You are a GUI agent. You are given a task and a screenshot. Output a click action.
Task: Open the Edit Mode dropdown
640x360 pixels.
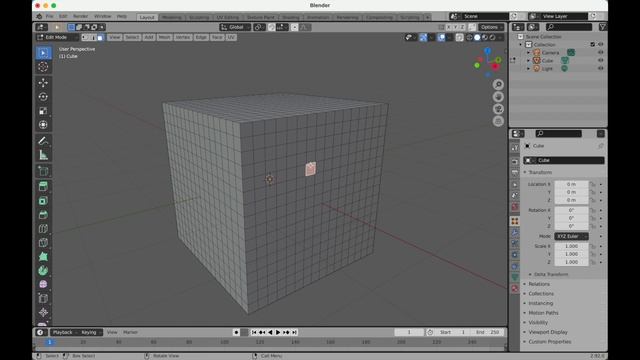pos(57,38)
